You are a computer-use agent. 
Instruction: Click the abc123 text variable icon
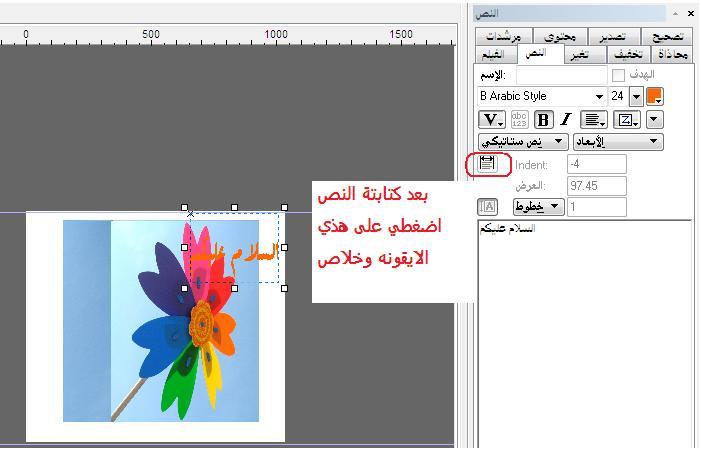click(520, 120)
